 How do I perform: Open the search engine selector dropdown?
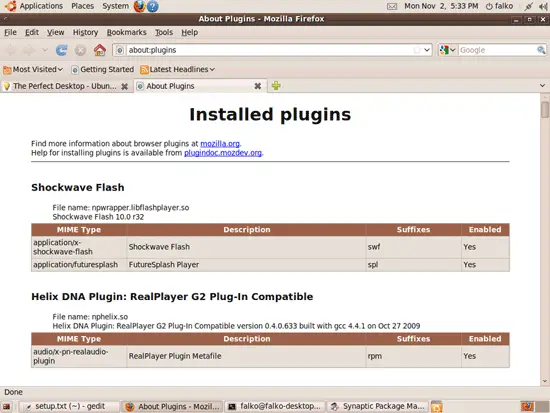pos(447,50)
